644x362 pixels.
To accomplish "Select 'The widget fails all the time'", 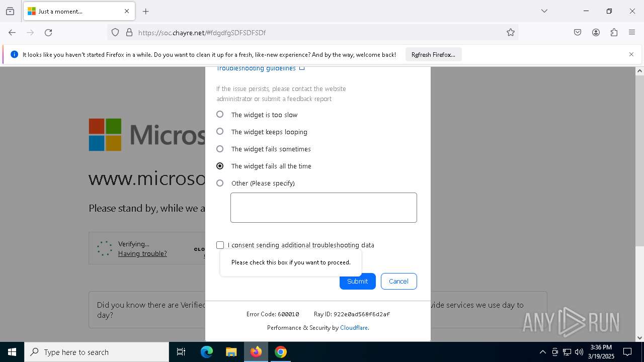I will coord(220,166).
